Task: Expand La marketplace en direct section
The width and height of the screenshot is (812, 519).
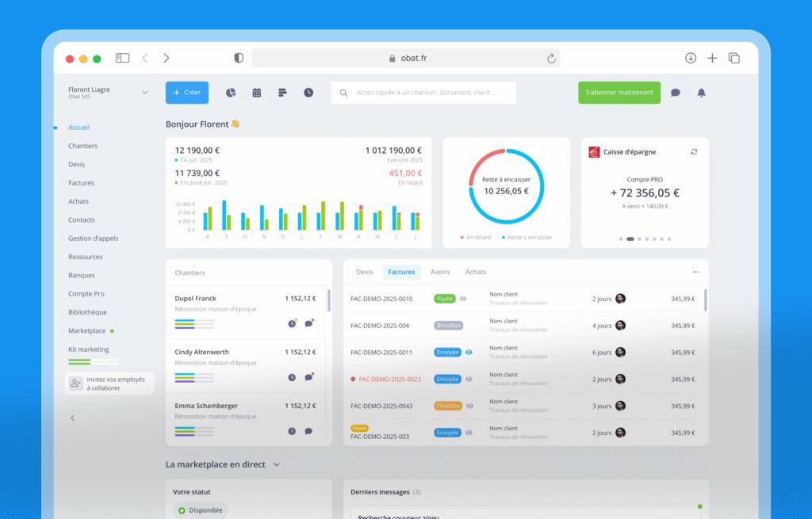Action: (276, 464)
